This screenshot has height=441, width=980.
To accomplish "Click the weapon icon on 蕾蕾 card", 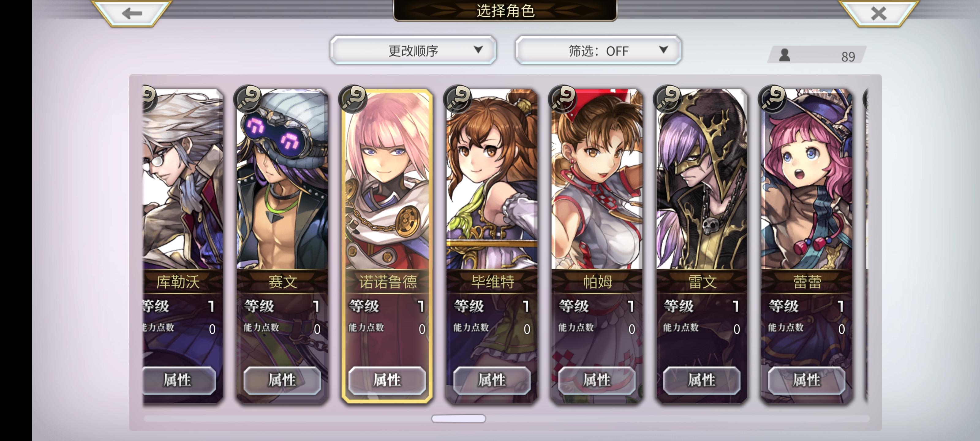I will tap(772, 98).
